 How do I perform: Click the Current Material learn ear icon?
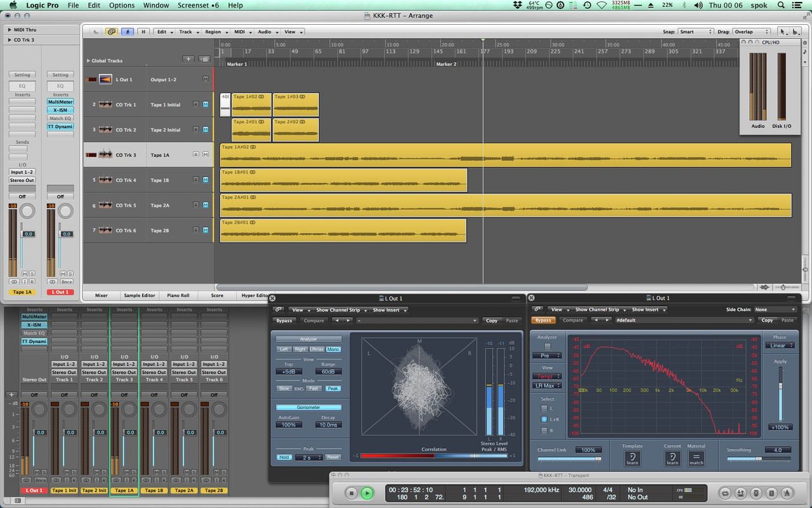pyautogui.click(x=672, y=458)
